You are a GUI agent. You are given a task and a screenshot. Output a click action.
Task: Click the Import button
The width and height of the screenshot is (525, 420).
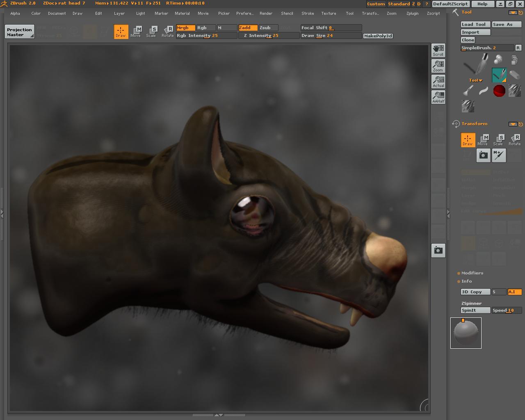(475, 32)
